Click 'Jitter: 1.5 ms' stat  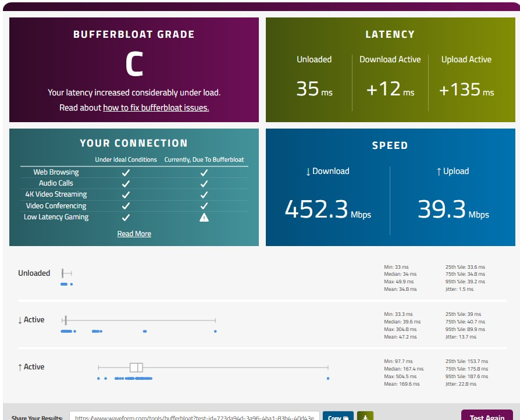coord(460,289)
